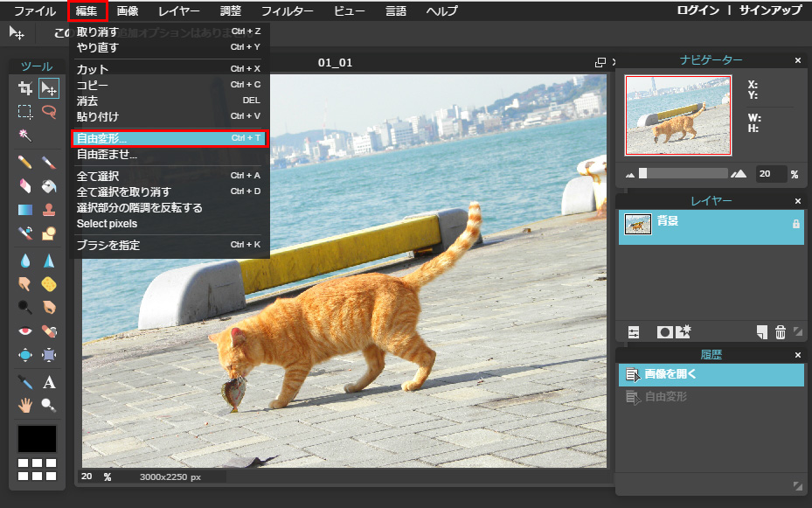
Task: Select the Blur droplet tool
Action: (x=24, y=261)
